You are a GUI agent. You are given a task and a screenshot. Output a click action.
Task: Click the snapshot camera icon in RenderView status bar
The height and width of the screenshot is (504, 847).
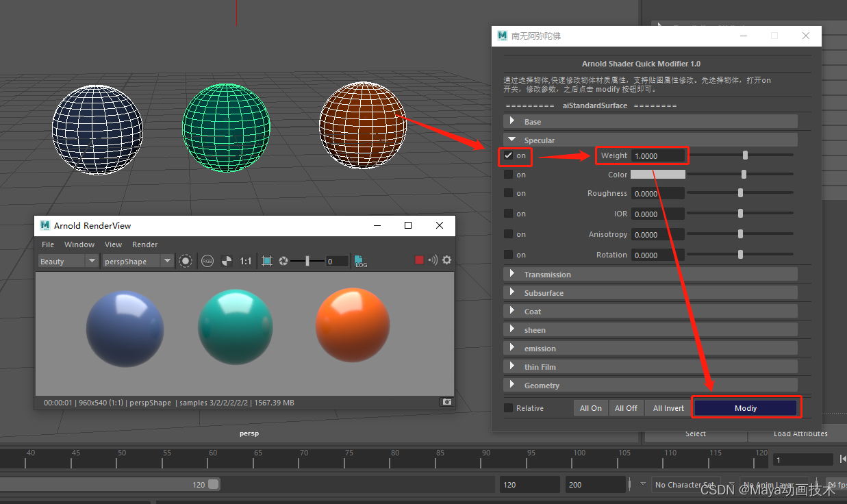pyautogui.click(x=446, y=402)
